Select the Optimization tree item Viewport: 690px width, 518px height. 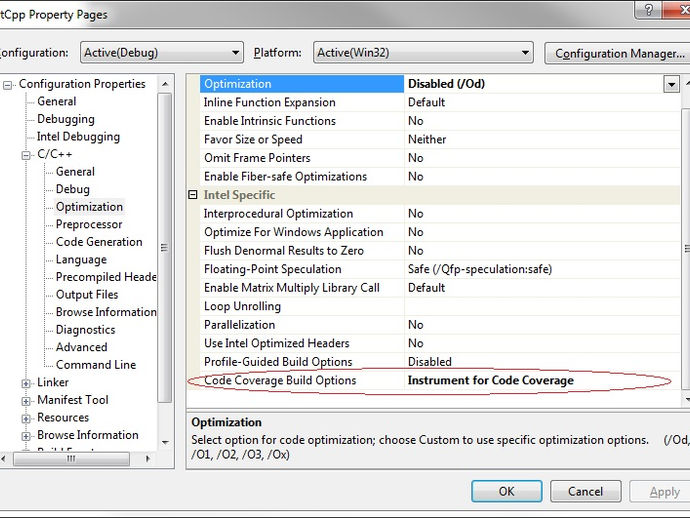point(89,207)
